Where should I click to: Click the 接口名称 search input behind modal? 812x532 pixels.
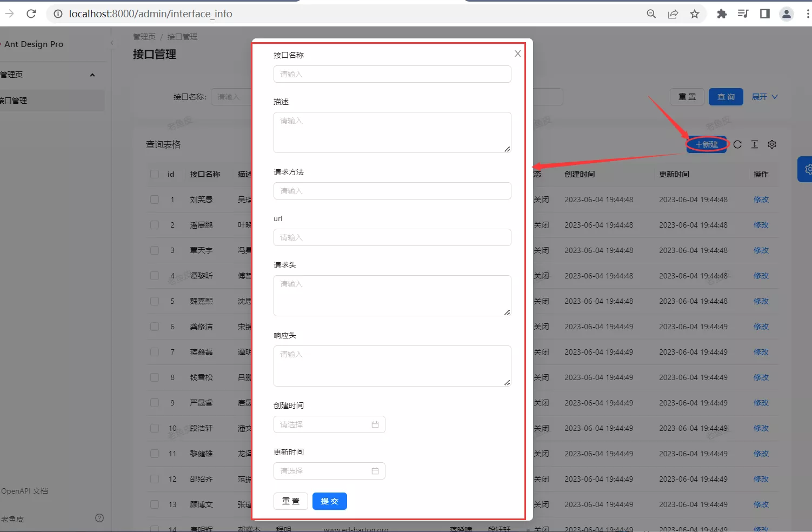[x=231, y=97]
